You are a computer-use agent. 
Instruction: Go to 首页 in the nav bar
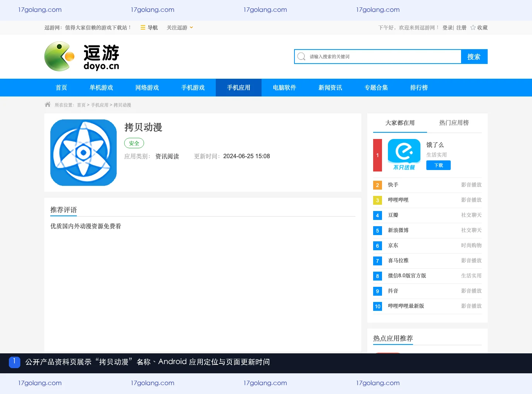click(x=61, y=88)
